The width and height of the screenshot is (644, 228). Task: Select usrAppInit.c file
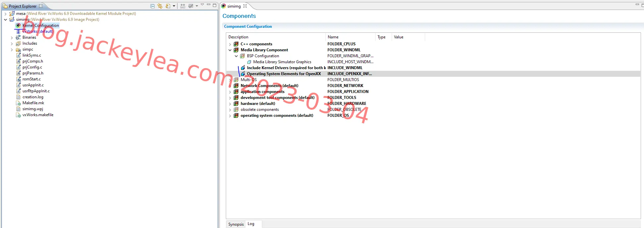[x=33, y=85]
